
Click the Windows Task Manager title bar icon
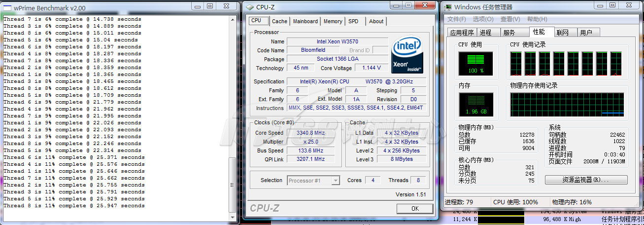(x=448, y=7)
